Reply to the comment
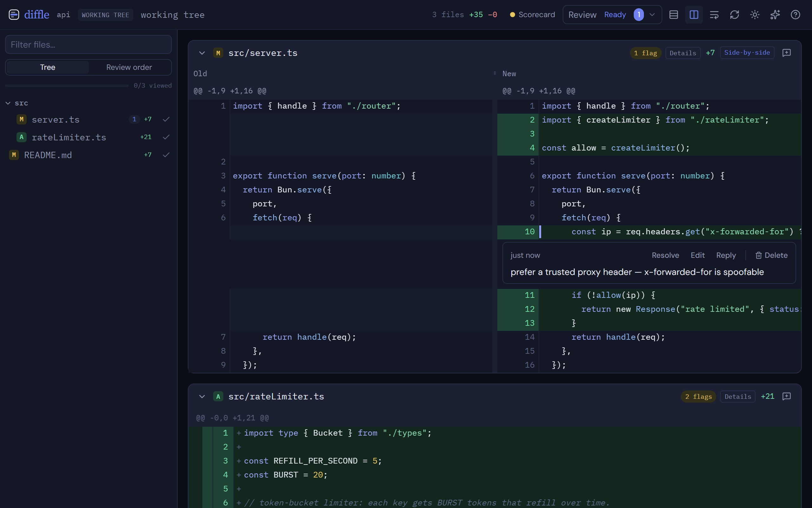Viewport: 812px width, 508px height. pyautogui.click(x=726, y=255)
